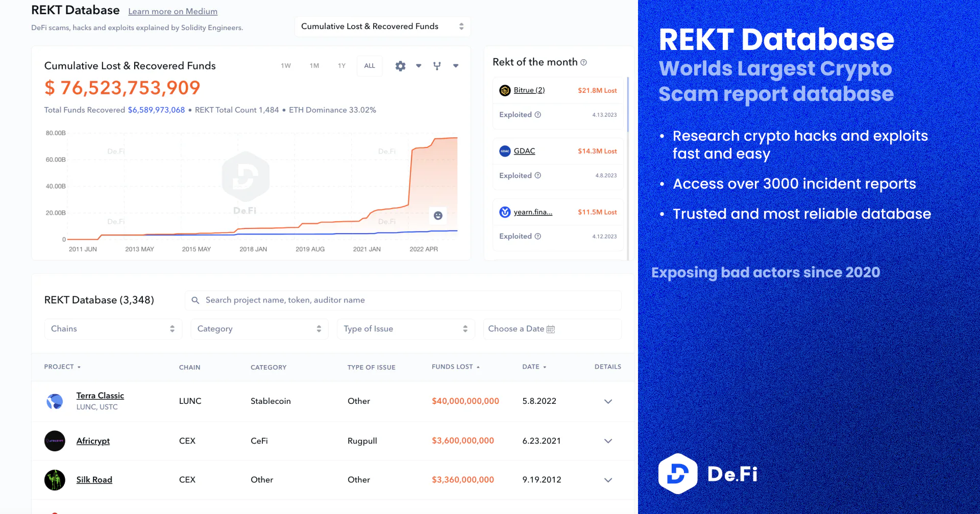Image resolution: width=980 pixels, height=514 pixels.
Task: Open Cumulative Lost & Recovered Funds selector
Action: point(382,27)
